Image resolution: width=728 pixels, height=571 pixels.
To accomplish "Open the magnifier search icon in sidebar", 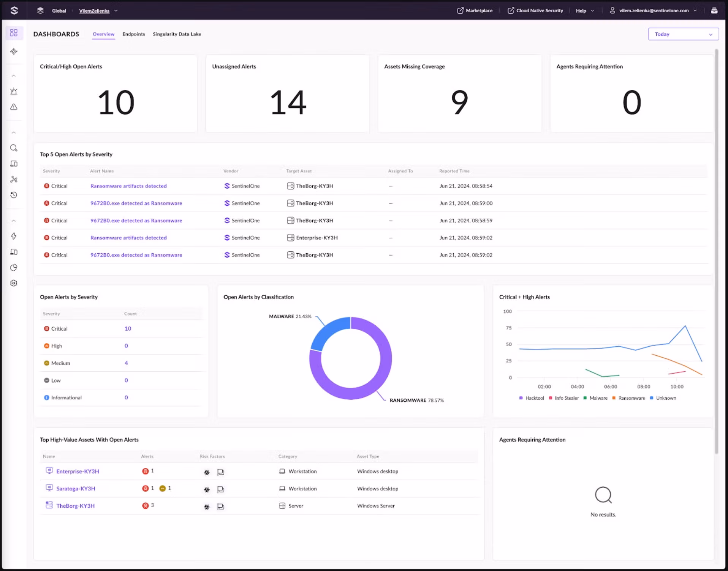I will coord(14,148).
